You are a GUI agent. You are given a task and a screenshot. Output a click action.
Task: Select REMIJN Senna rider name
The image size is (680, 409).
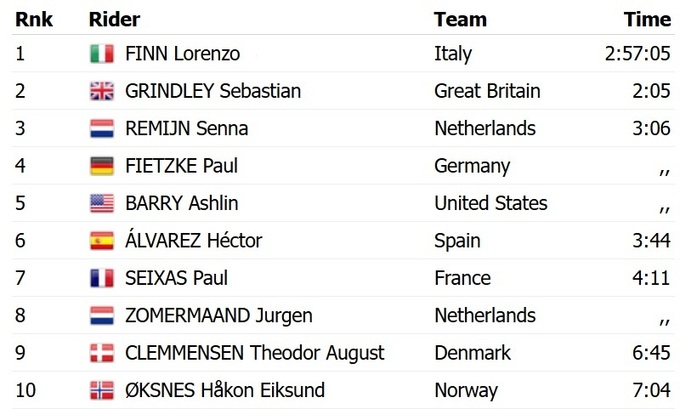(x=186, y=129)
